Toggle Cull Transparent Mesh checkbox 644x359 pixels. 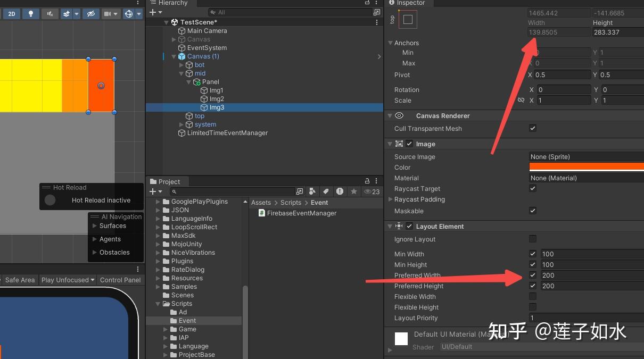[533, 128]
